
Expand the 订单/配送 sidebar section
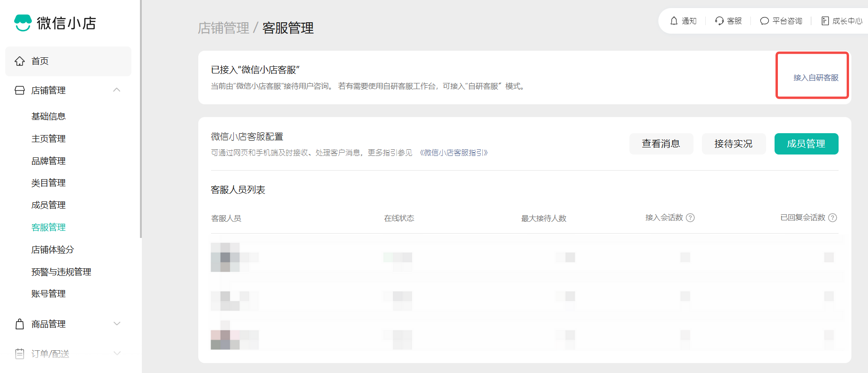[117, 354]
